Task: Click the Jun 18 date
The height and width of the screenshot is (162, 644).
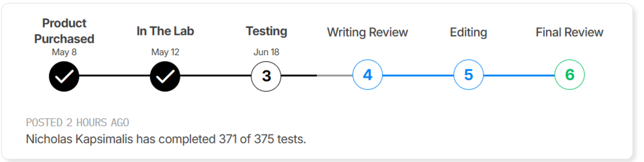Action: coord(266,52)
